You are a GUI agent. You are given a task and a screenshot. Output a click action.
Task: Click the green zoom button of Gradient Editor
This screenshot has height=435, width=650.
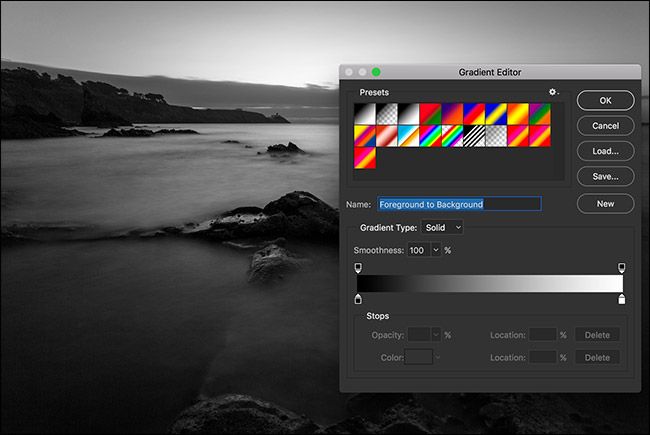(376, 72)
